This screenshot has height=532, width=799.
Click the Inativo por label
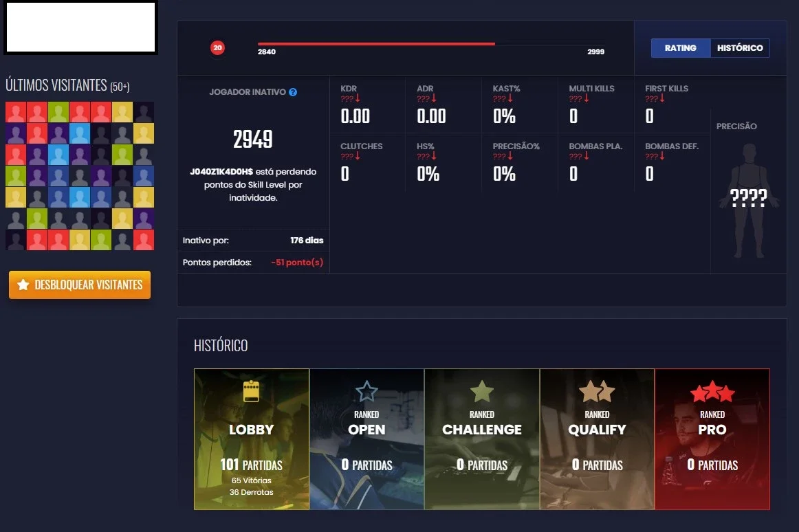(206, 241)
